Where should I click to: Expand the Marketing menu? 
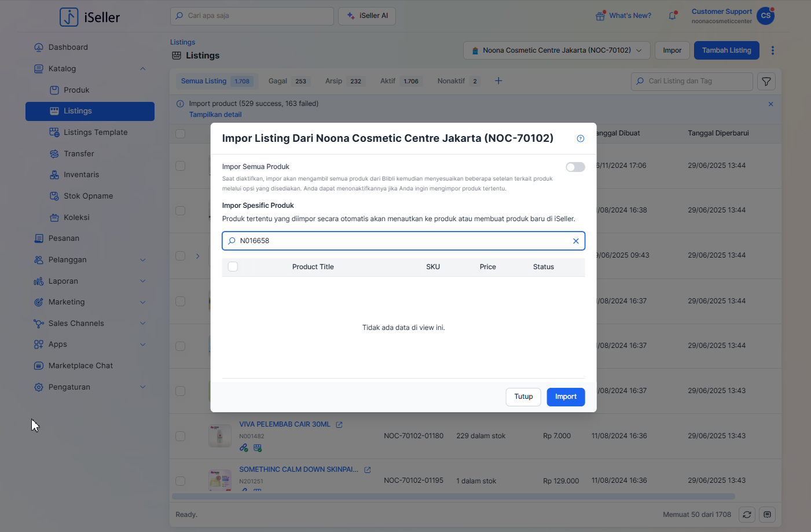tap(142, 302)
